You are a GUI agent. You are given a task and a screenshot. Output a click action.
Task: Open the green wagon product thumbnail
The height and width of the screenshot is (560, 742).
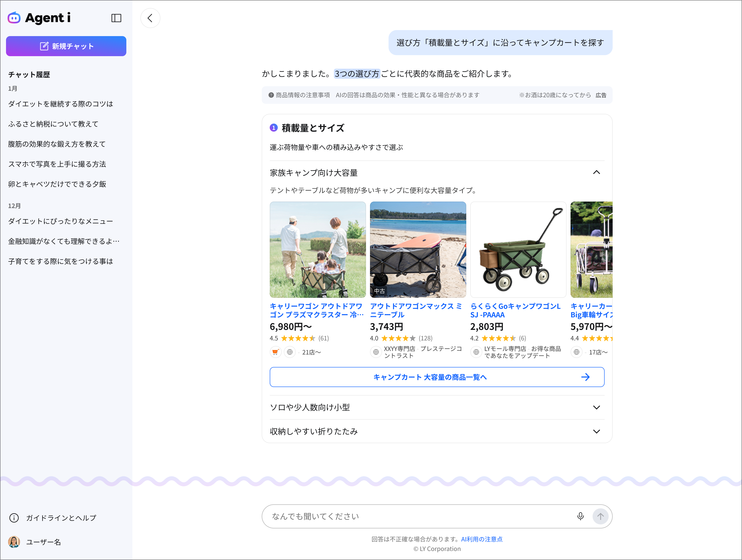point(518,249)
